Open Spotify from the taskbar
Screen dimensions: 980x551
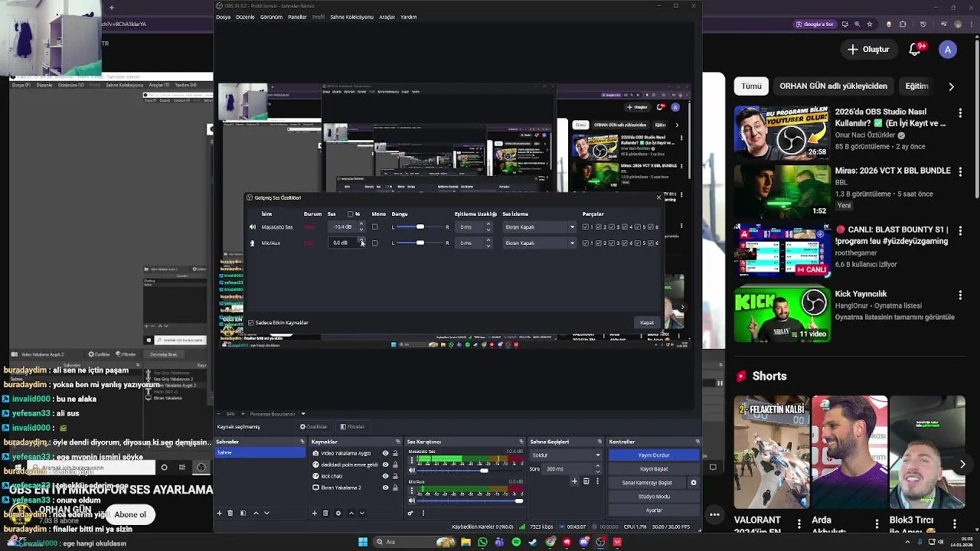[516, 542]
